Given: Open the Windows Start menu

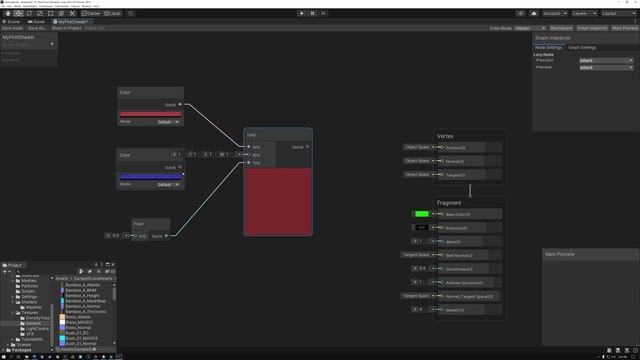Looking at the screenshot, I should pos(3,357).
